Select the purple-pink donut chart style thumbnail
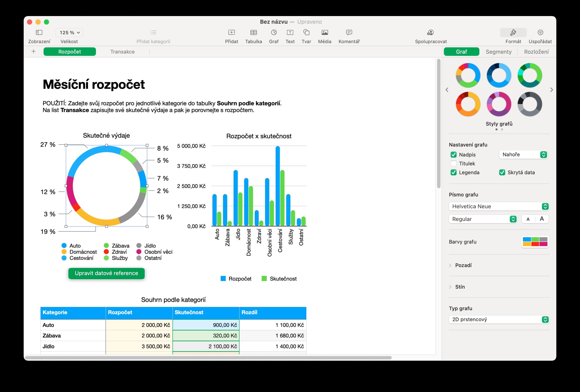The image size is (580, 392). (x=499, y=104)
